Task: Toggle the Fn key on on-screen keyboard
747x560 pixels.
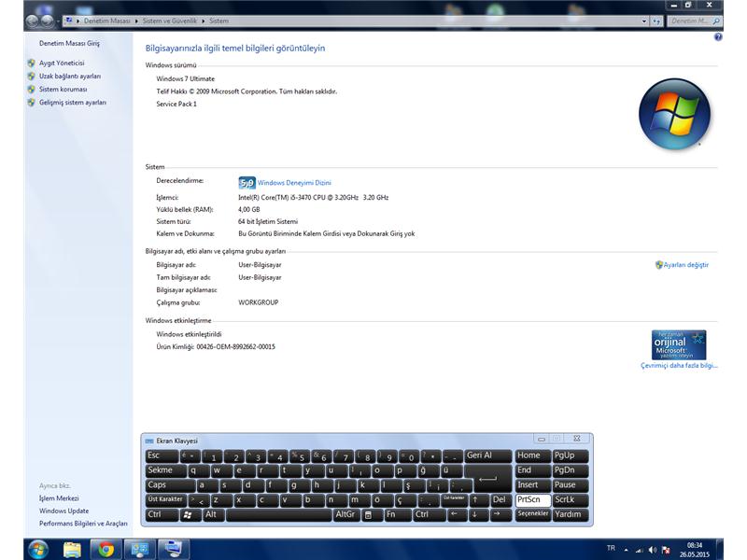Action: [398, 515]
